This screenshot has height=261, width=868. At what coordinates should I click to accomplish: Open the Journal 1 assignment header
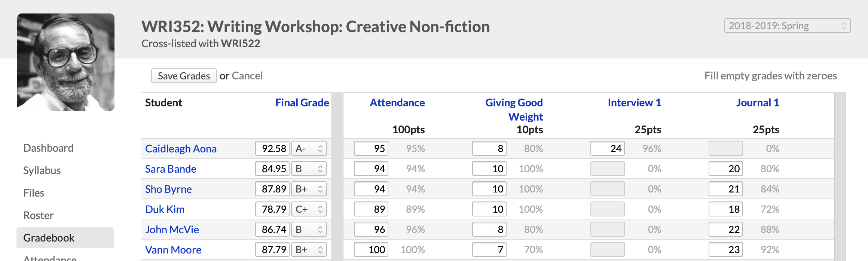(x=758, y=103)
